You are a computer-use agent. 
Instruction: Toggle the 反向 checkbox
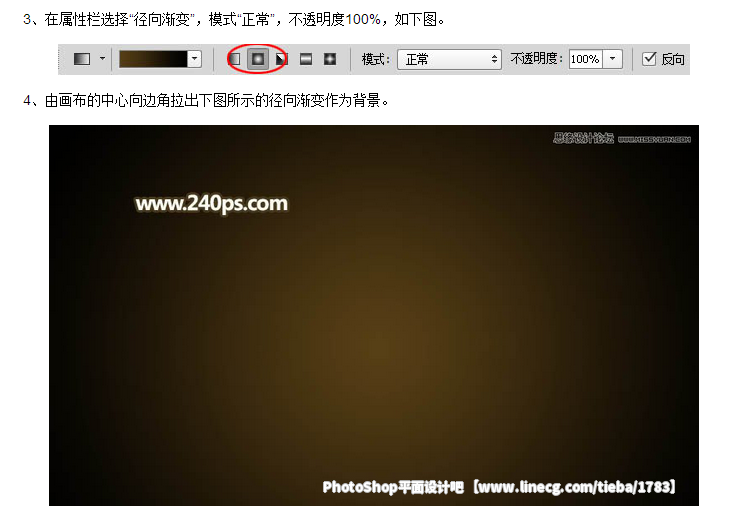pos(649,59)
